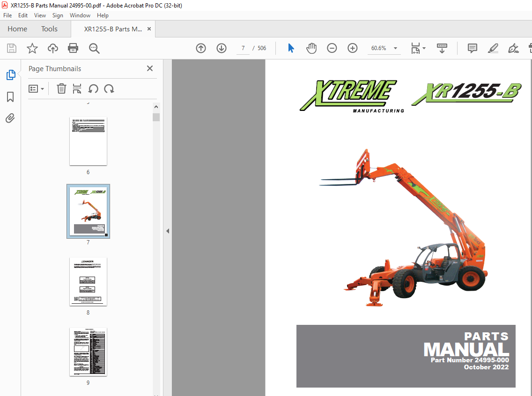
Task: Open the Sign menu
Action: (x=58, y=15)
